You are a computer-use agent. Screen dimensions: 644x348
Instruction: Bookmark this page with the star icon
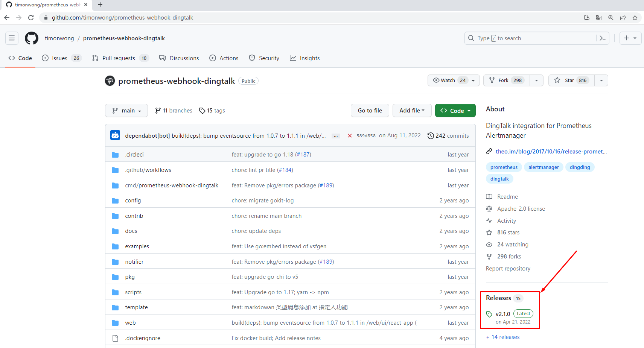coord(635,18)
